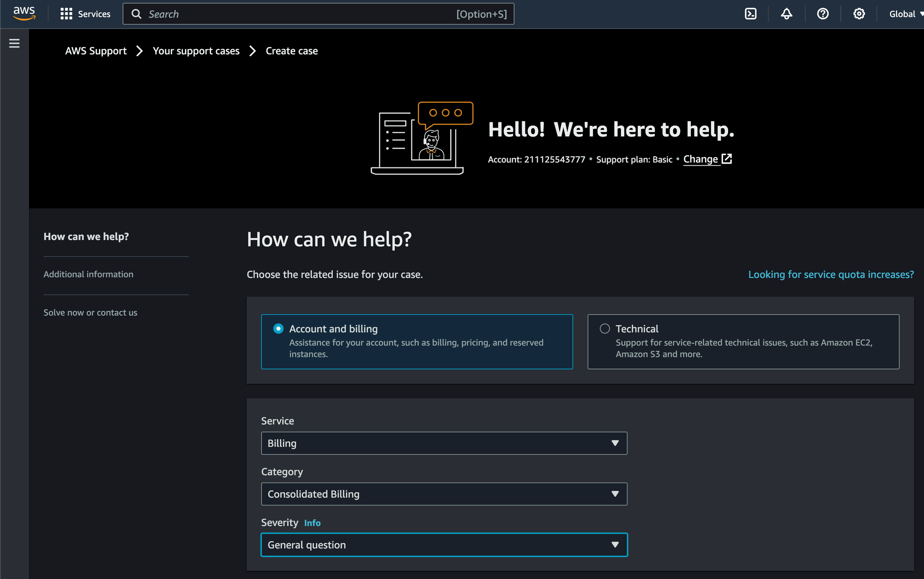Click the external link icon beside Change
The width and height of the screenshot is (924, 579).
pyautogui.click(x=727, y=159)
